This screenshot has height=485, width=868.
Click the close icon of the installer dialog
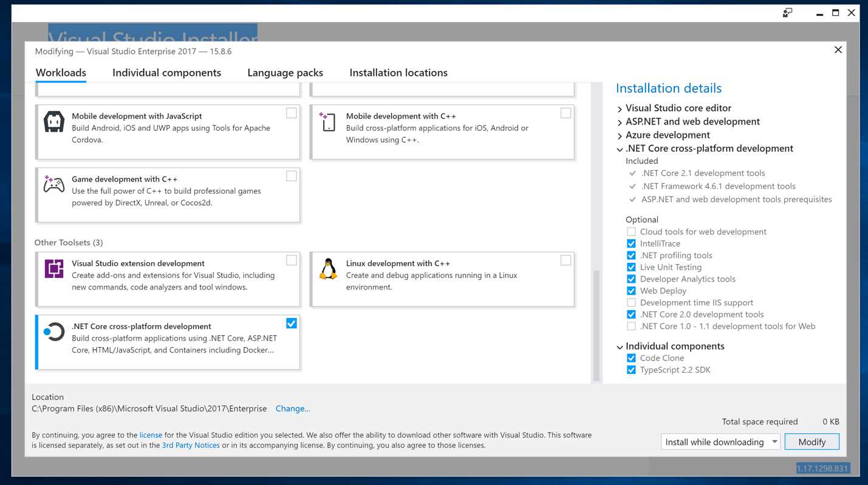(x=838, y=49)
